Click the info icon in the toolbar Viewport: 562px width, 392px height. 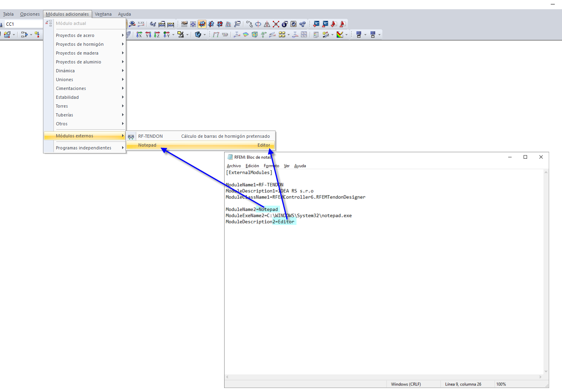pos(284,24)
